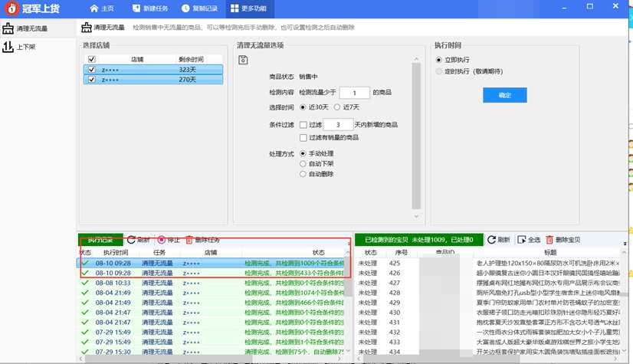Click the 删除任务 trash icon
Image resolution: width=633 pixels, height=364 pixels.
tap(189, 240)
